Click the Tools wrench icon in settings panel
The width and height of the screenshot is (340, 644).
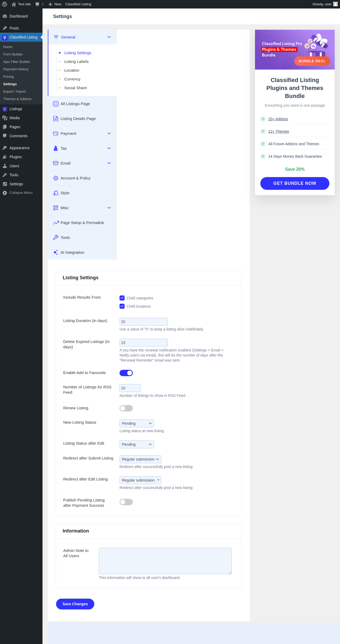click(56, 238)
